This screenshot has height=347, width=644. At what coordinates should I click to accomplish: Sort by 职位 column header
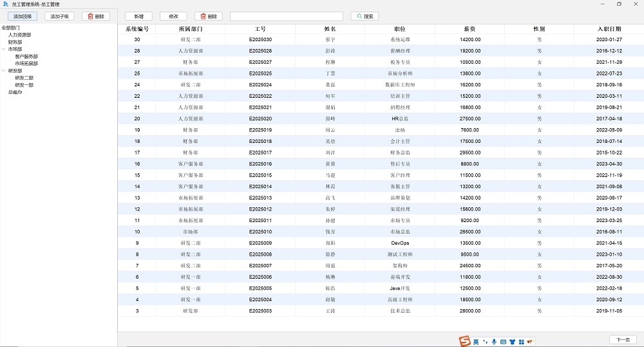(400, 29)
